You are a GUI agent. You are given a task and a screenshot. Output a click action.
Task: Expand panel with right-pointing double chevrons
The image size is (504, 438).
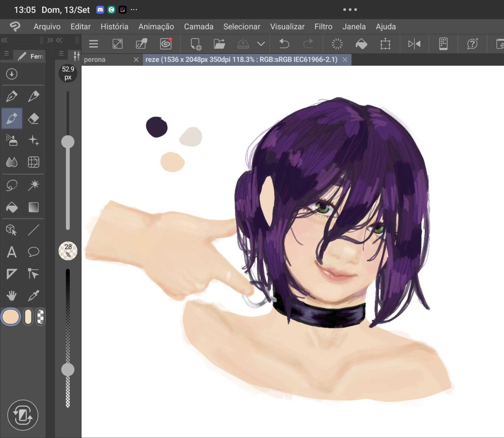(x=50, y=40)
